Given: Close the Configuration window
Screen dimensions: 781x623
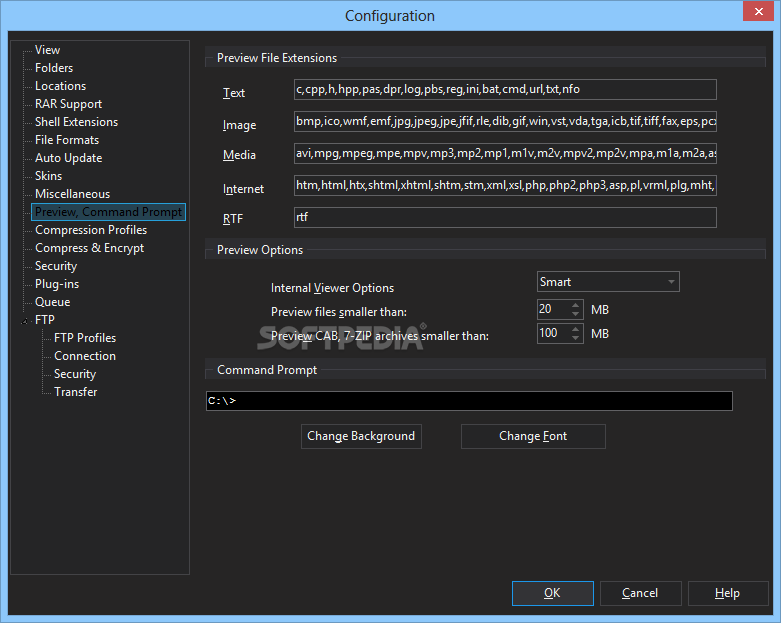Looking at the screenshot, I should click(x=758, y=11).
